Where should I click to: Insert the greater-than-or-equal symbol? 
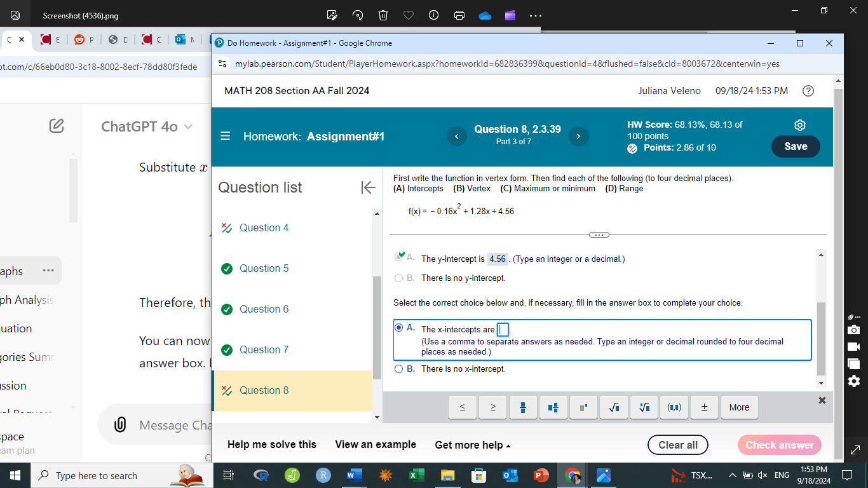(493, 407)
